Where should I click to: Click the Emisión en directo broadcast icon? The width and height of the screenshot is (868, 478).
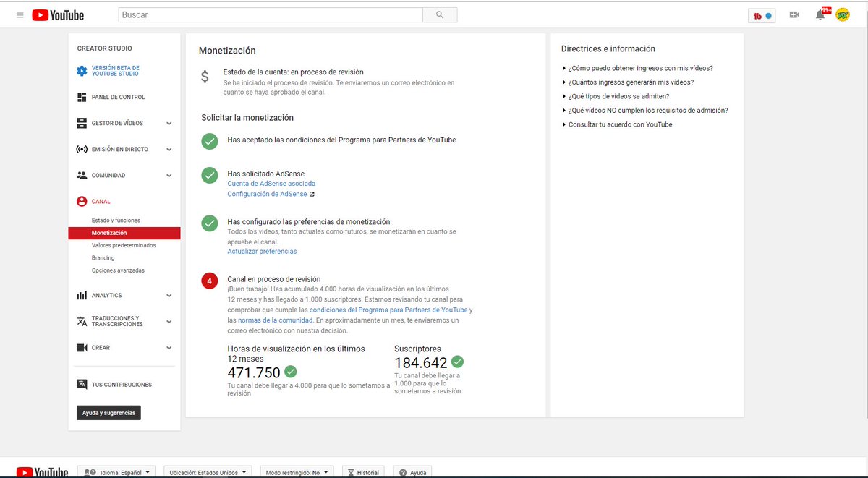(82, 150)
